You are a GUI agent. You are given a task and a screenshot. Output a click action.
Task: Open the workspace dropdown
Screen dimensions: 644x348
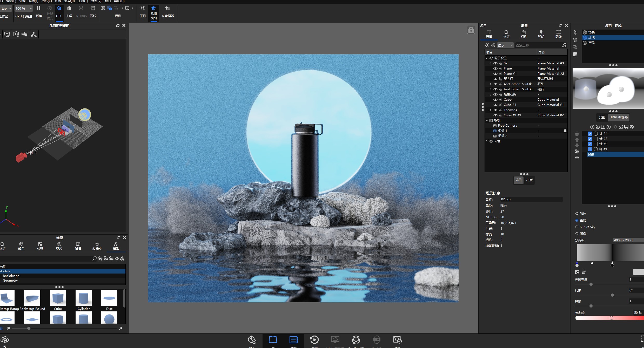6,8
